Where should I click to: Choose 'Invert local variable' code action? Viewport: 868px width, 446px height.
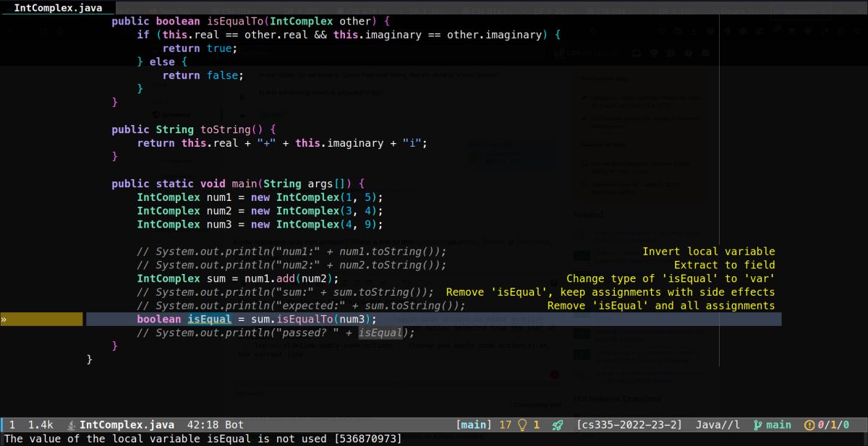708,252
